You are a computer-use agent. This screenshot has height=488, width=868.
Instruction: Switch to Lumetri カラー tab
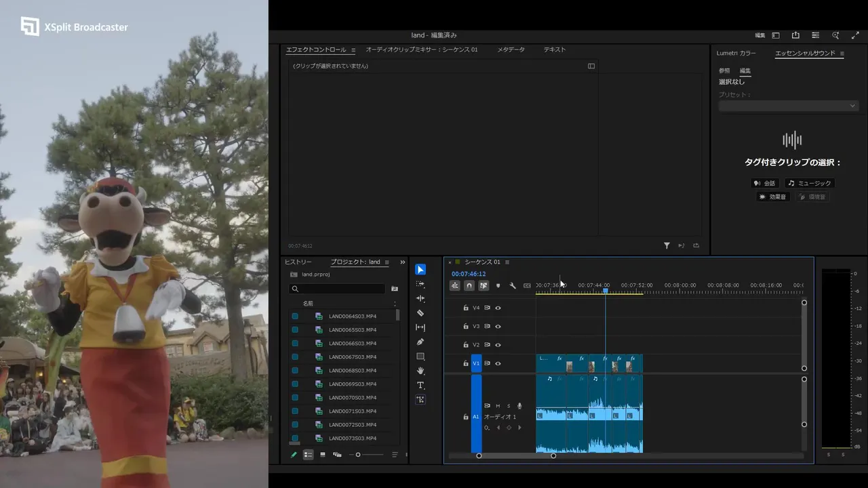736,53
